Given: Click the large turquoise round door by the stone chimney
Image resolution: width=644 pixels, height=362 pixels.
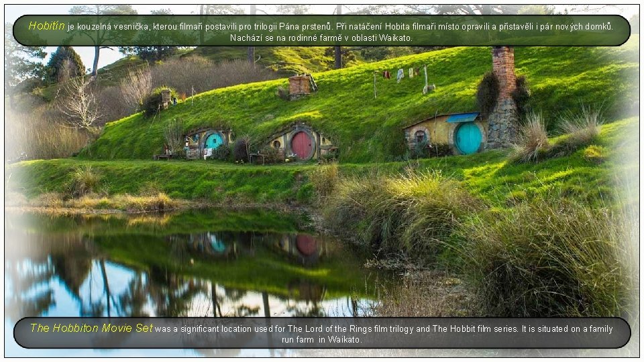Looking at the screenshot, I should click(x=468, y=138).
